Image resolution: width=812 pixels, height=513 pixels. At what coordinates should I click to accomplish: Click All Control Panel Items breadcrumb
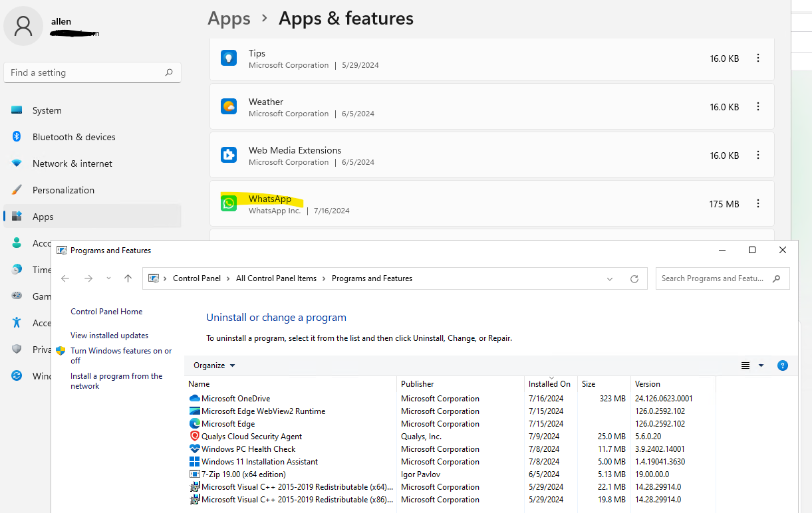276,278
